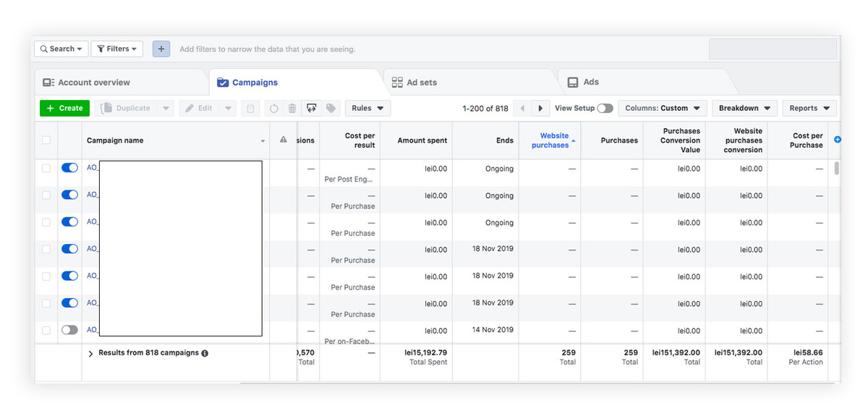The width and height of the screenshot is (868, 419).
Task: Click the clipboard paste icon
Action: pyautogui.click(x=250, y=109)
